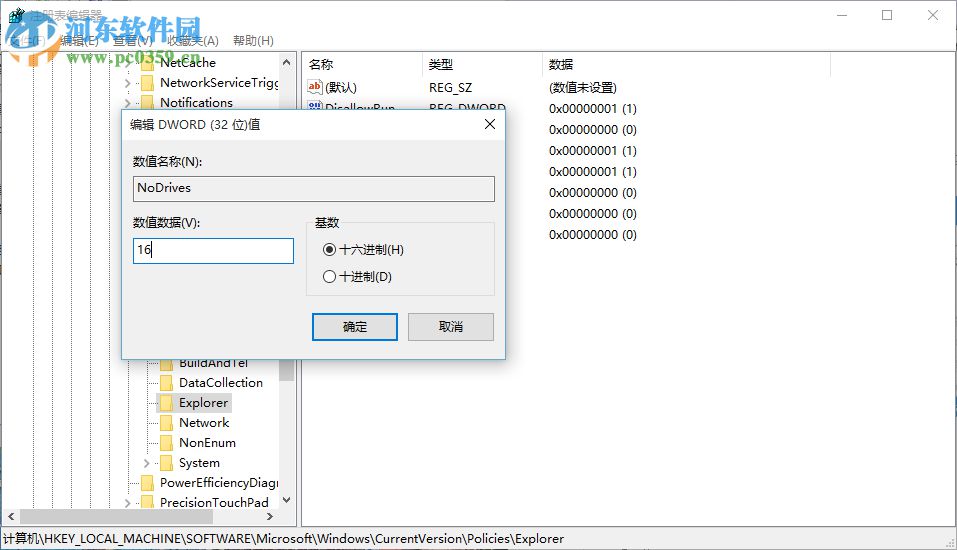Image resolution: width=957 pixels, height=550 pixels.
Task: Select Explorer tree item label
Action: [x=203, y=403]
